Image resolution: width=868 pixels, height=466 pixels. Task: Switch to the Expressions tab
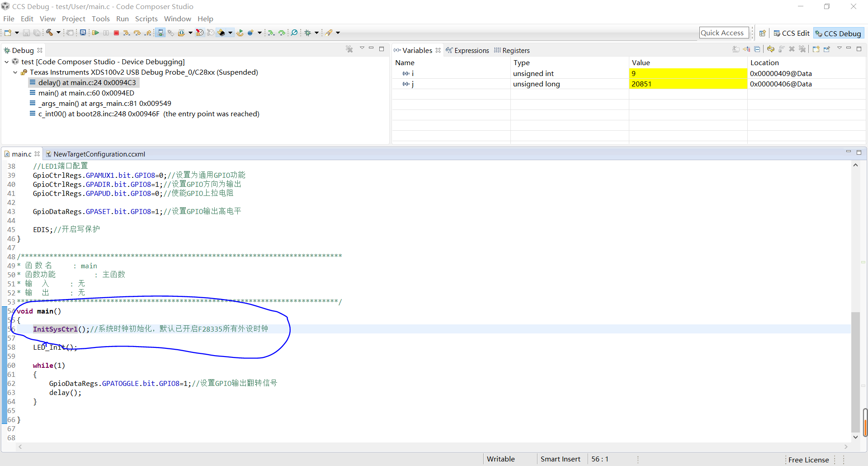[x=472, y=50]
